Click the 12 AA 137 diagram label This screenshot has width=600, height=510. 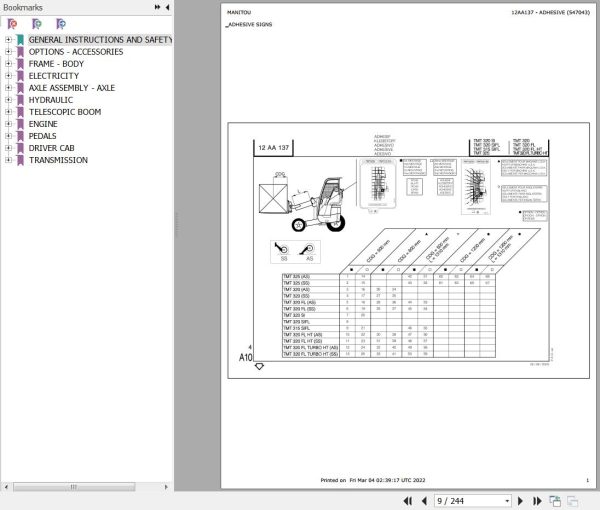(x=274, y=148)
